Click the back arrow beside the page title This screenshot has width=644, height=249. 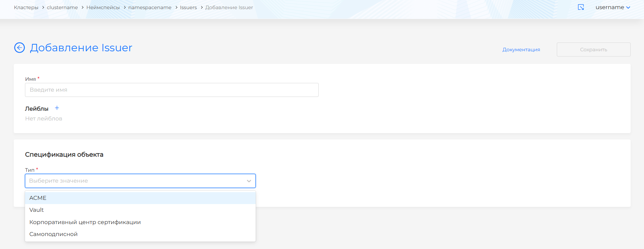click(x=19, y=47)
